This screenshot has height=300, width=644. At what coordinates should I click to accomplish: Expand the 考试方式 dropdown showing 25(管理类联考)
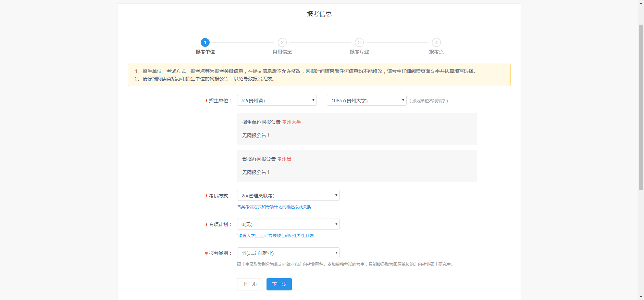pos(288,196)
